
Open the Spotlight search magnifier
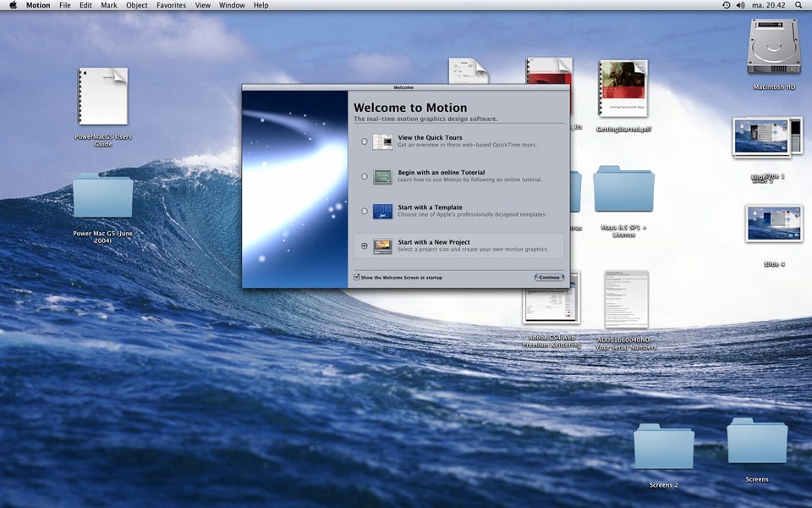pos(800,5)
